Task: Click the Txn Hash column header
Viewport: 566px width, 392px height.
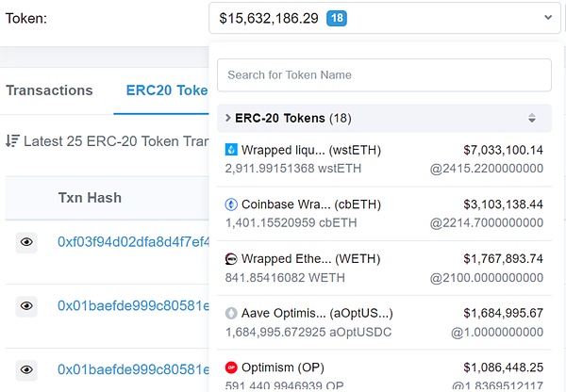Action: click(x=90, y=198)
